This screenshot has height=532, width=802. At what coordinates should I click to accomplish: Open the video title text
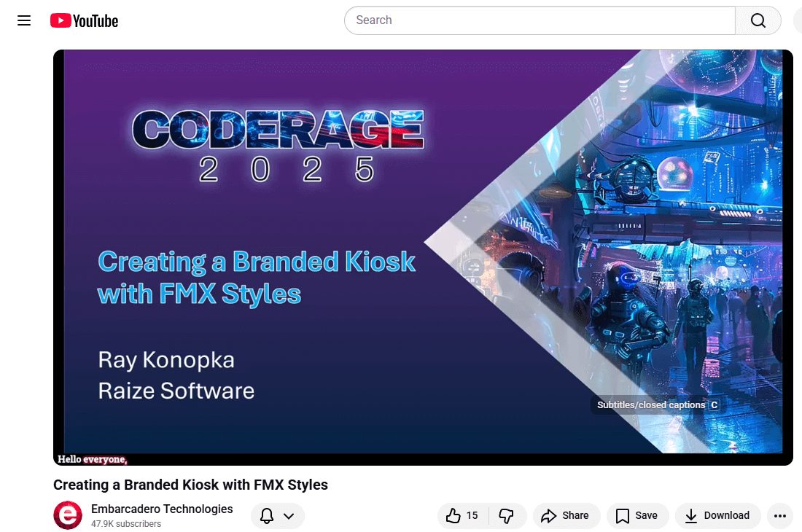[190, 485]
